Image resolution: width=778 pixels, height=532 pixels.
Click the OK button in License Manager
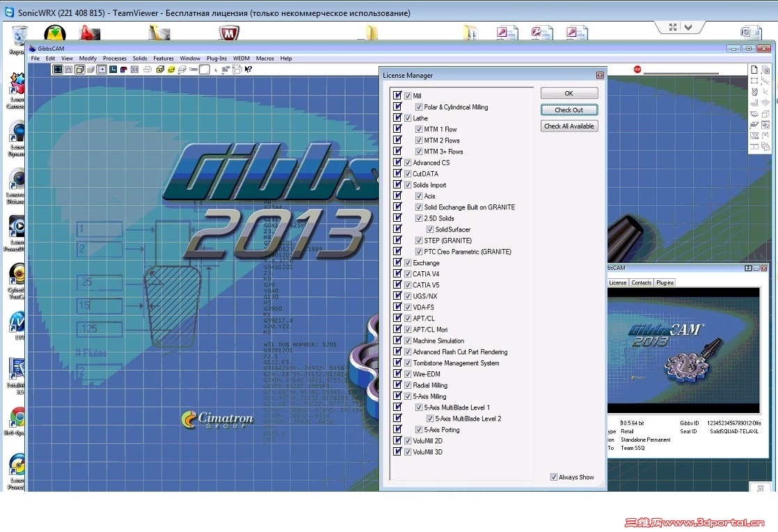569,93
